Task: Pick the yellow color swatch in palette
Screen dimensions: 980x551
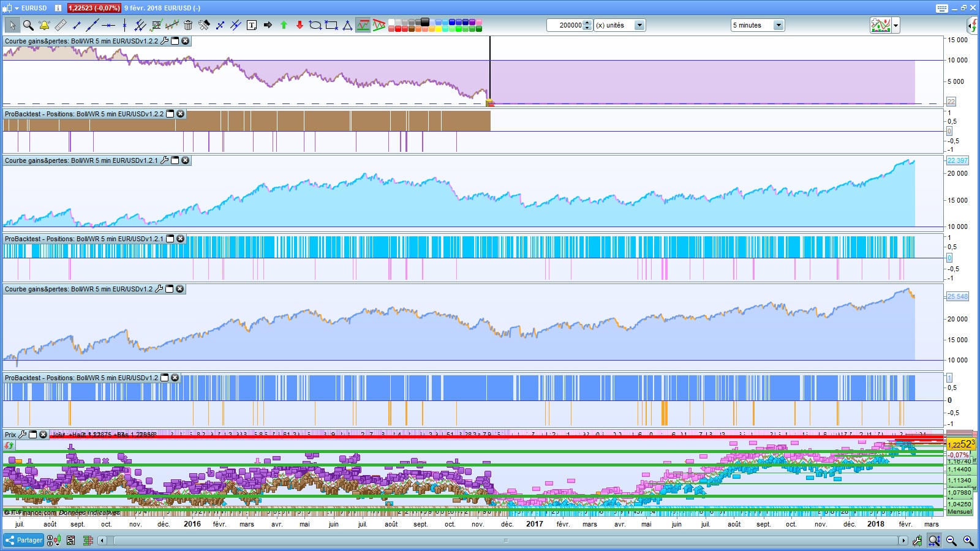Action: [439, 29]
